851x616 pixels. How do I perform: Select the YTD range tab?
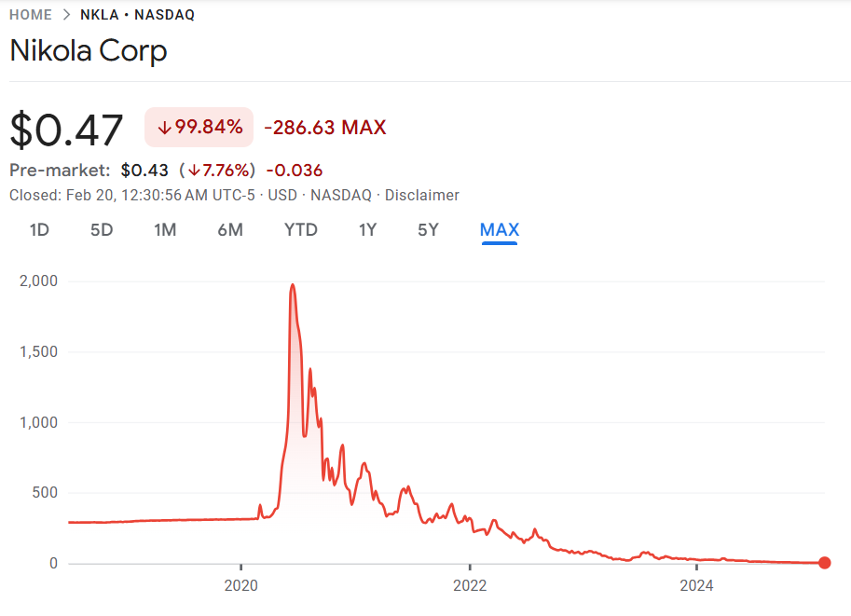coord(301,230)
